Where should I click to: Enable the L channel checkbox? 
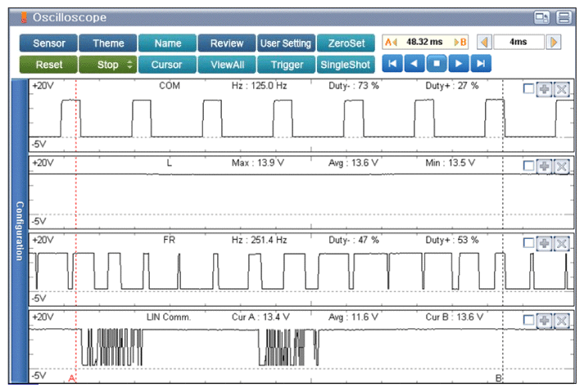point(529,167)
